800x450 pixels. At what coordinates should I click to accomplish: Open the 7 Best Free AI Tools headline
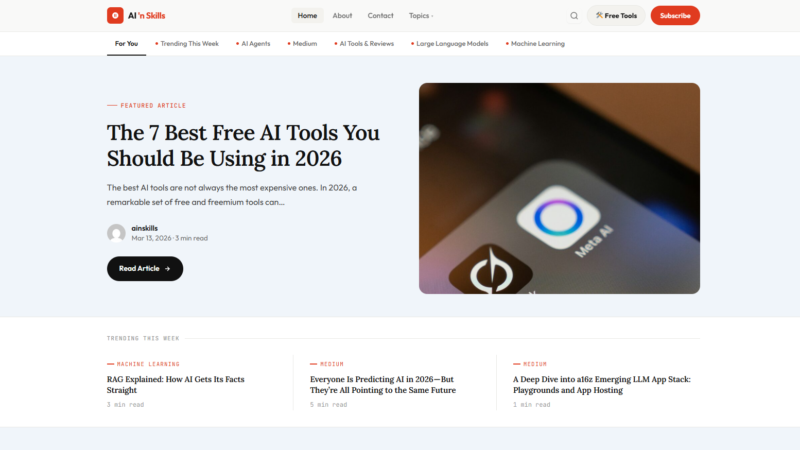(x=243, y=145)
